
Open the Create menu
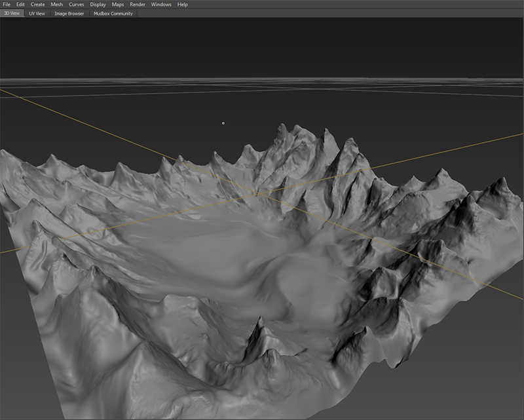(37, 5)
